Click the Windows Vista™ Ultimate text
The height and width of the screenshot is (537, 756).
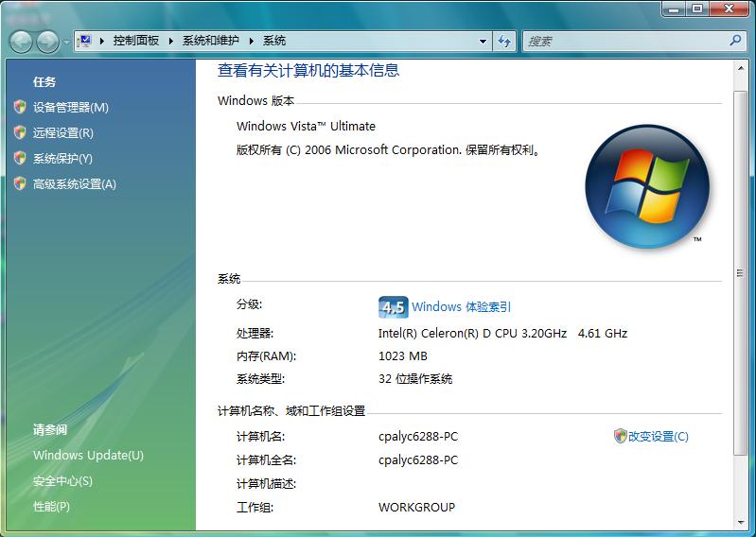[306, 126]
